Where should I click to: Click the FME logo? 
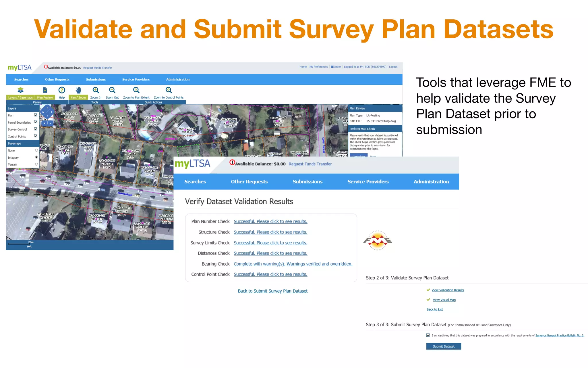(378, 240)
